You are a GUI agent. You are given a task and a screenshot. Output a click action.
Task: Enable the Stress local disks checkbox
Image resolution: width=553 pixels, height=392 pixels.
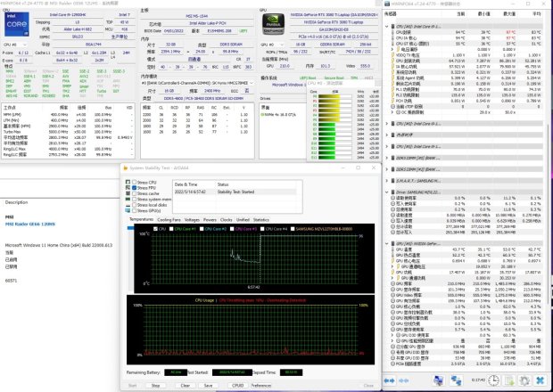coord(135,205)
